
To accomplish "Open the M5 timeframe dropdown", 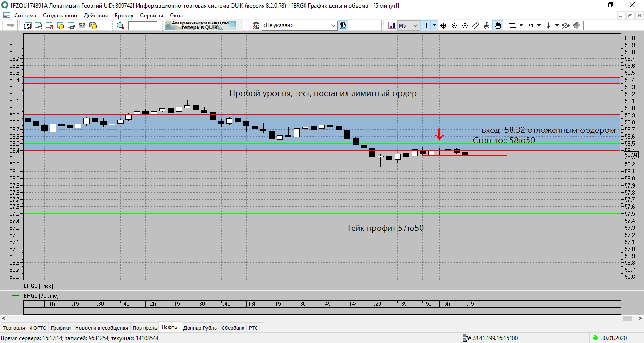I will (x=408, y=25).
